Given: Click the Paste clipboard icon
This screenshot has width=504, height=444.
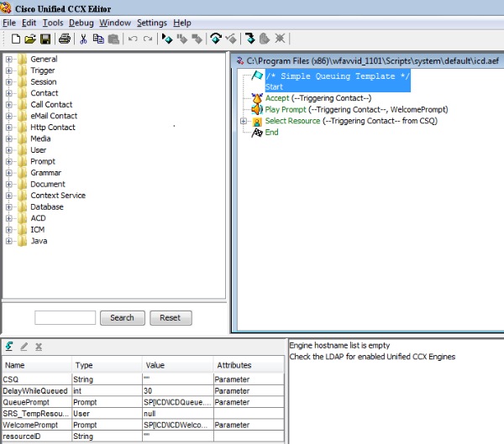Looking at the screenshot, I should (113, 39).
